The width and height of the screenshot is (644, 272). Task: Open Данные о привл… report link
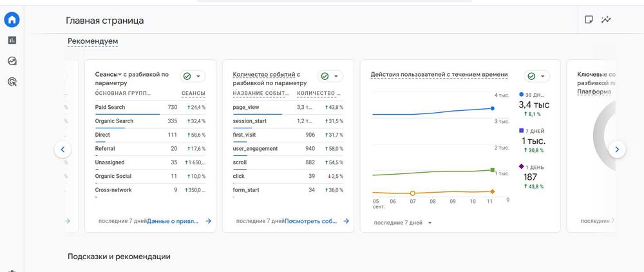pyautogui.click(x=173, y=221)
